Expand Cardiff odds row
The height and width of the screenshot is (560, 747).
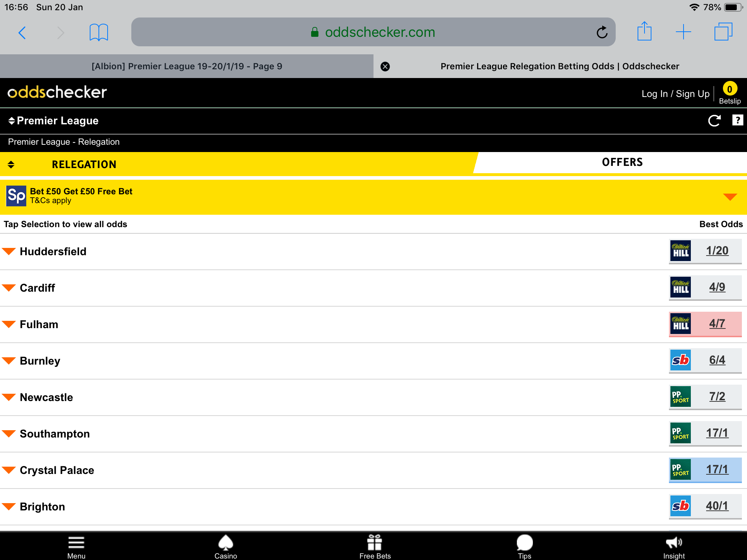coord(9,288)
